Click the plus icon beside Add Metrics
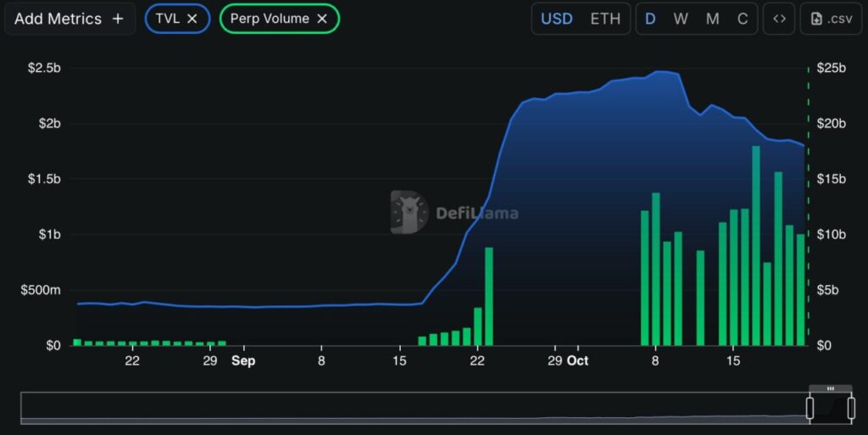Image resolution: width=868 pixels, height=435 pixels. pyautogui.click(x=118, y=19)
